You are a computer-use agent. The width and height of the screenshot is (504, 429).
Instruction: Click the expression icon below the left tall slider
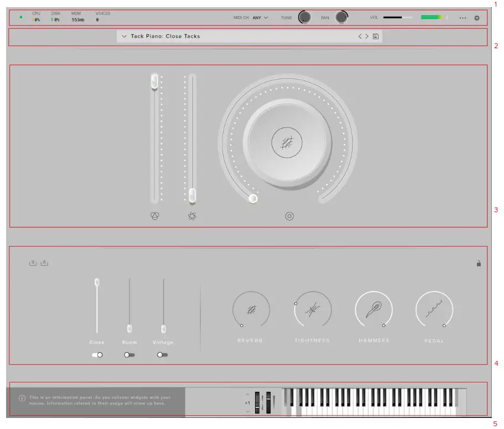(x=155, y=216)
